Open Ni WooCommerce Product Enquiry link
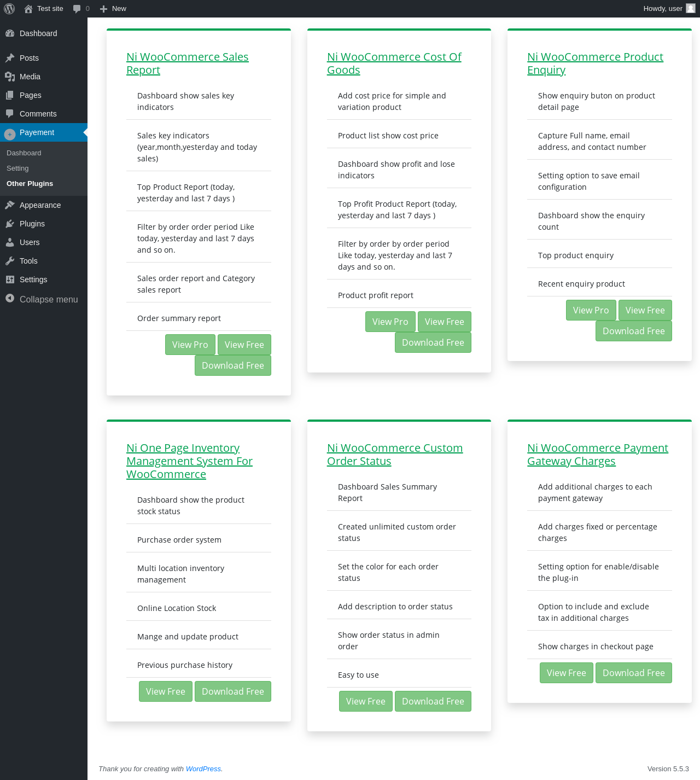Viewport: 700px width, 780px height. point(595,63)
